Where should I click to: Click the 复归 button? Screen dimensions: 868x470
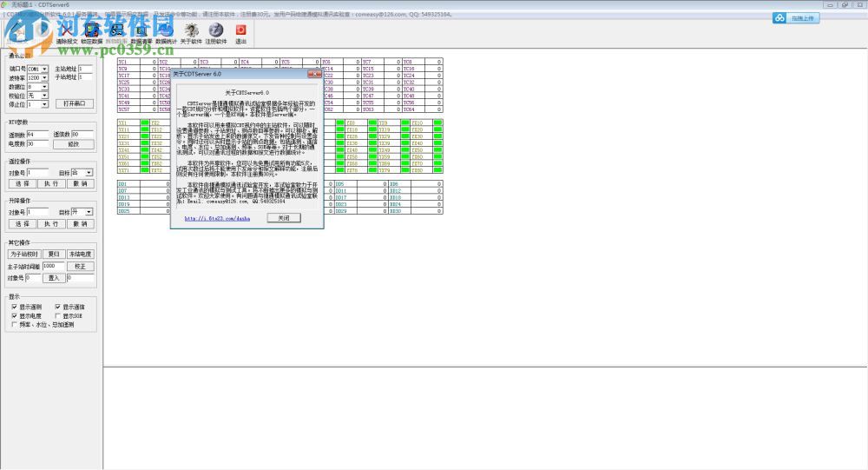(54, 254)
